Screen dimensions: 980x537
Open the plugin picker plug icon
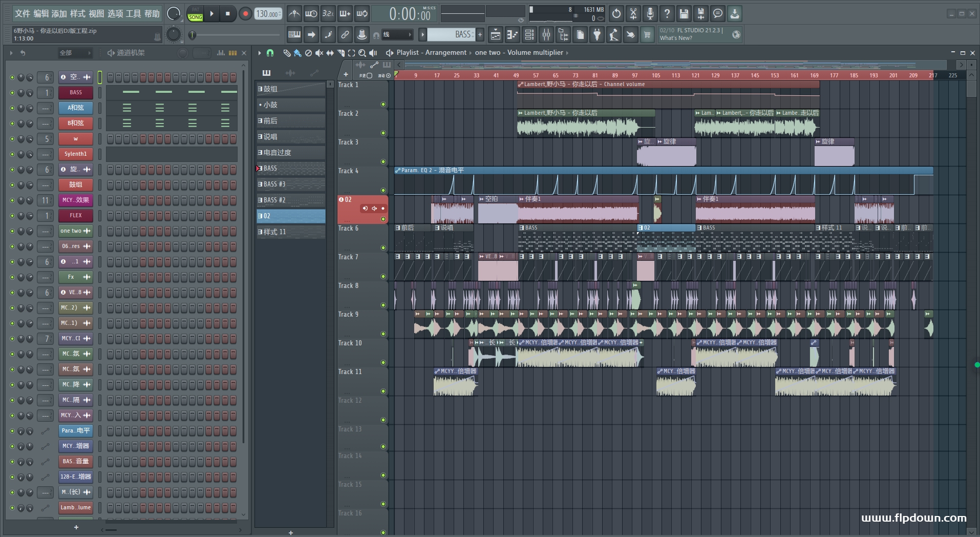point(597,35)
